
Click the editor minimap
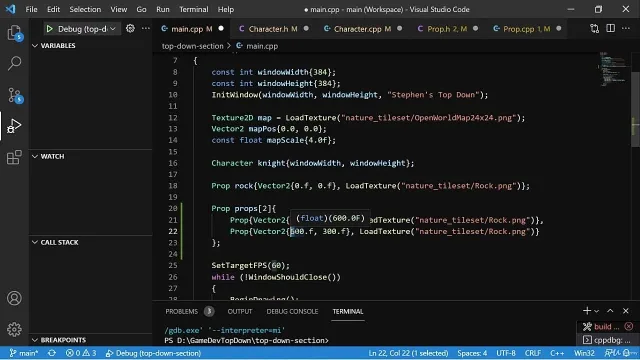[x=613, y=69]
